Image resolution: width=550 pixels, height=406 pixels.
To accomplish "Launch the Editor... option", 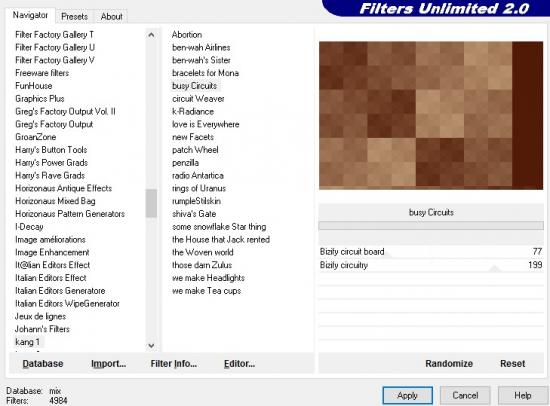I will 239,364.
